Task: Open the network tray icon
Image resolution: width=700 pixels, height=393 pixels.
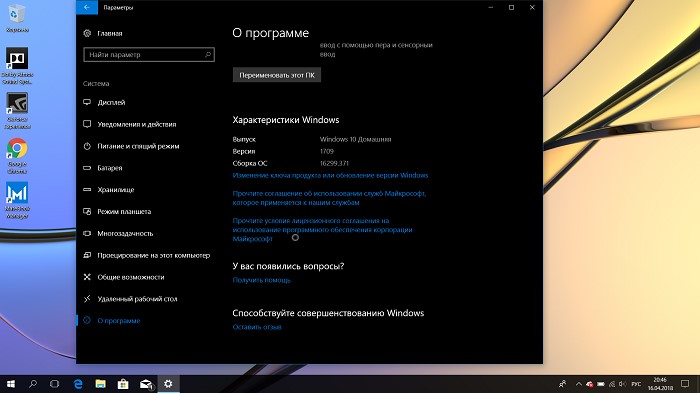Action: 612,384
